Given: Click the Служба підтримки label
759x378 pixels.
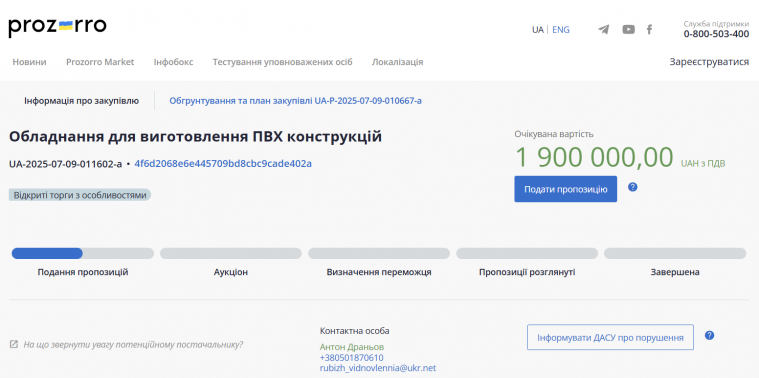Looking at the screenshot, I should pyautogui.click(x=716, y=23).
